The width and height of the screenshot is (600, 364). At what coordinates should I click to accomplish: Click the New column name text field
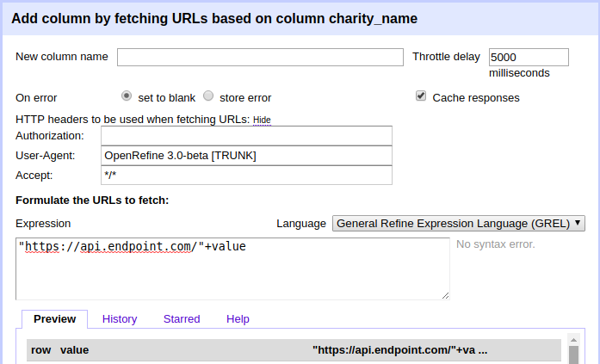coord(260,58)
